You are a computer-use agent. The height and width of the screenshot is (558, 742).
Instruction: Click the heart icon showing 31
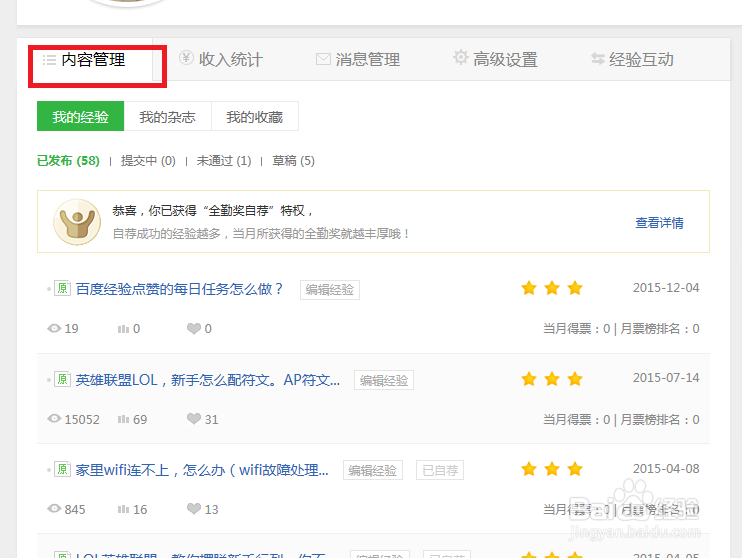[x=194, y=419]
